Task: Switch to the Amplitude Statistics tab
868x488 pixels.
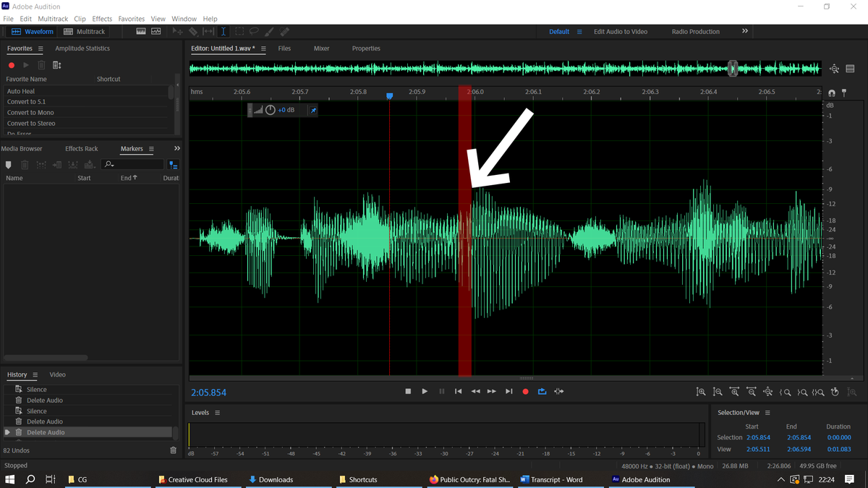Action: tap(82, 48)
